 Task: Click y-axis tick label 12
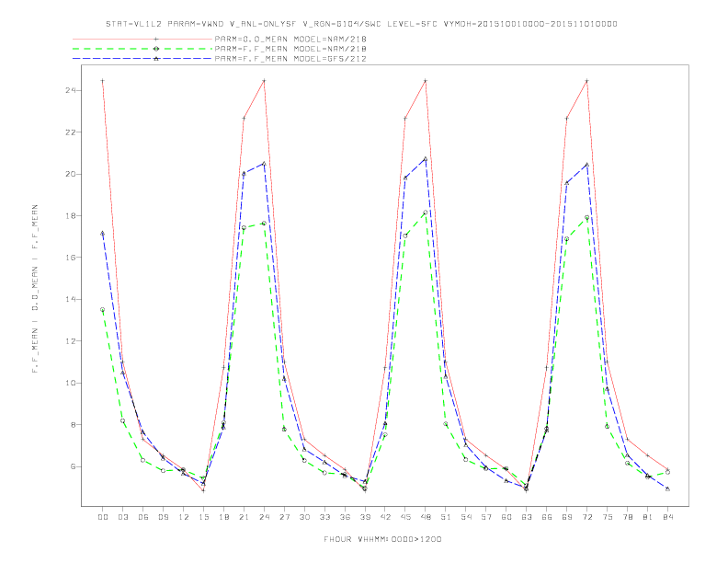[70, 341]
